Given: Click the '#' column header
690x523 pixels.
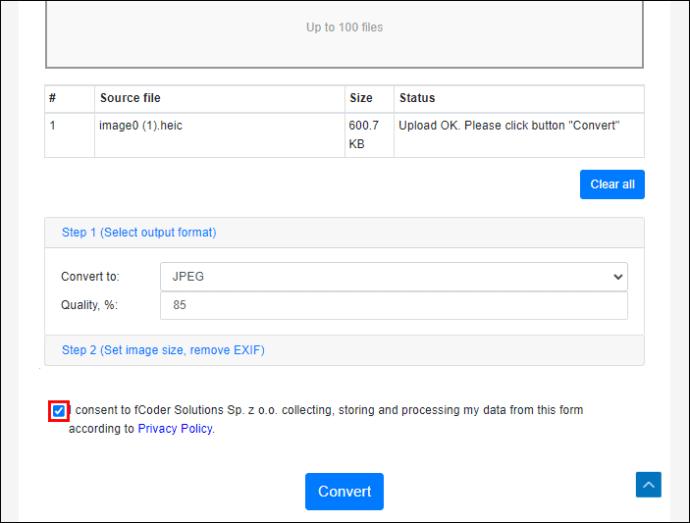Looking at the screenshot, I should (x=70, y=99).
